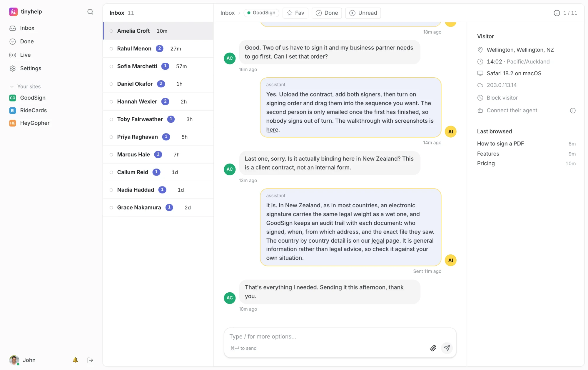Select circle beside Amelia Croft

pos(111,31)
